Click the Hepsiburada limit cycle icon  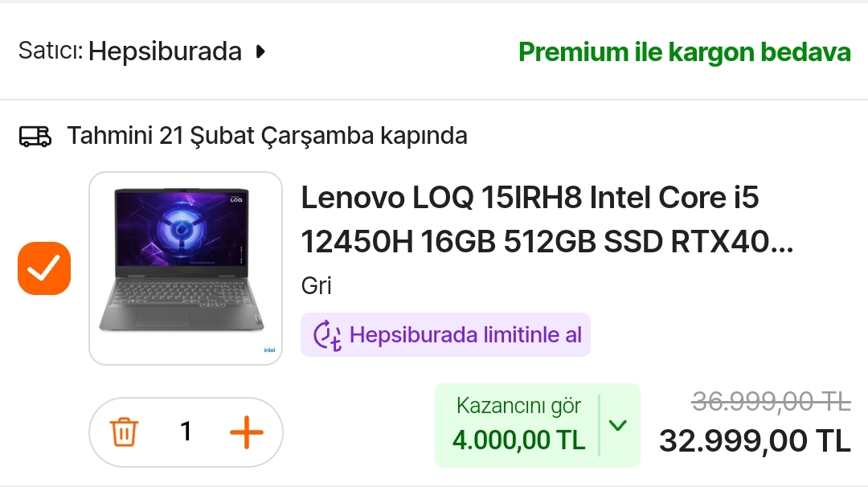click(327, 335)
